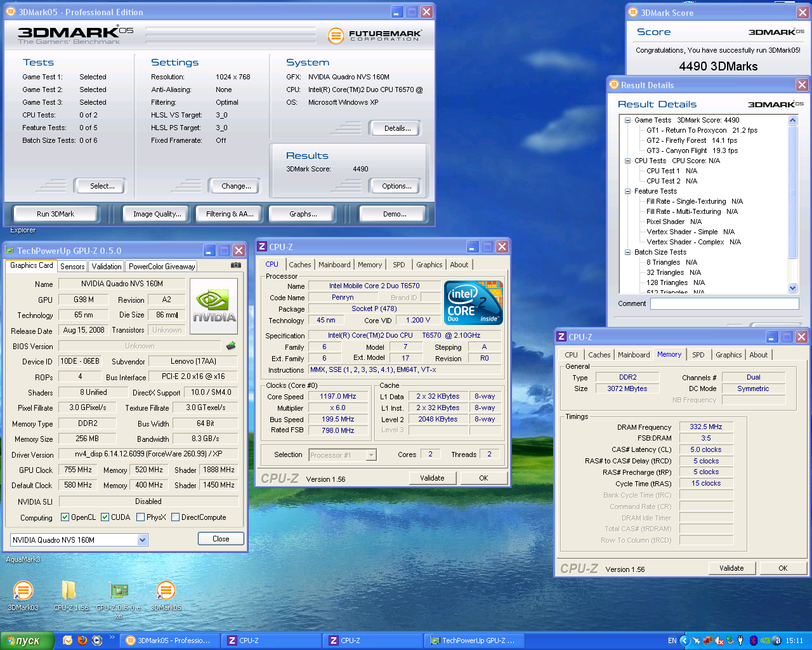
Task: Click the power plug tray icon
Action: click(x=740, y=640)
